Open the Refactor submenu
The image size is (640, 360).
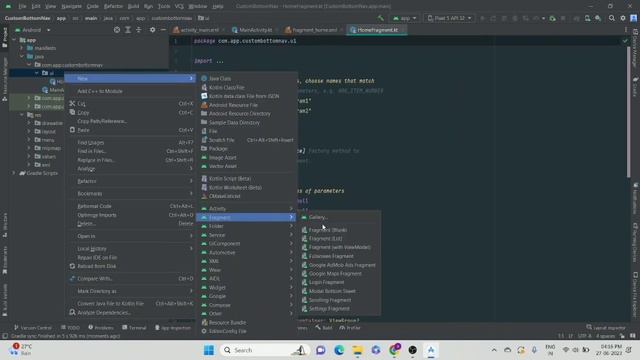tap(131, 181)
